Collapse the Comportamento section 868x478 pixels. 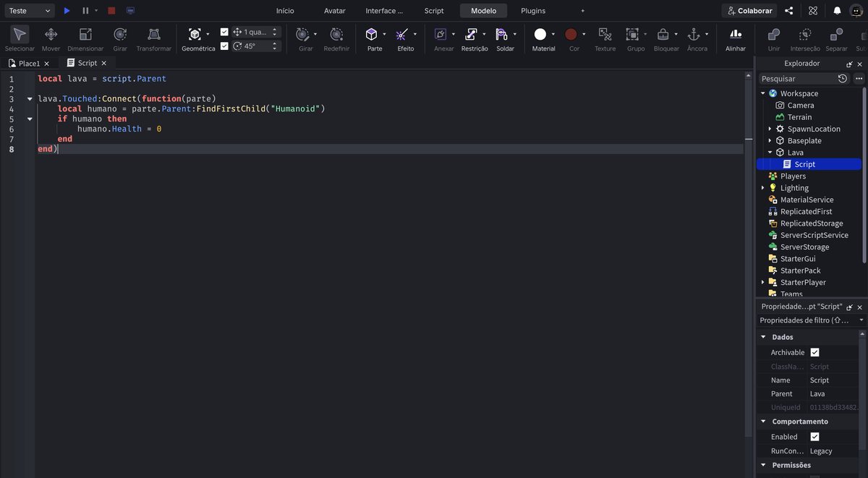coord(763,422)
